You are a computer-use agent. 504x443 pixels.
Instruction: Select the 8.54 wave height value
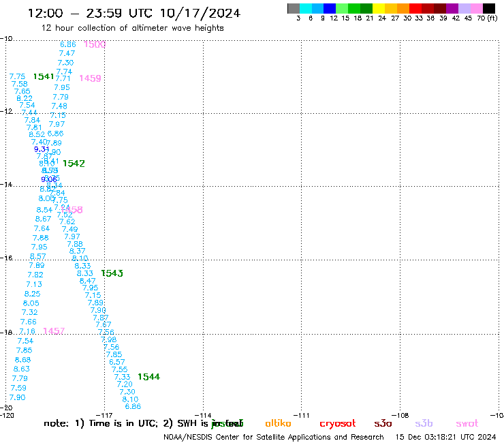(x=44, y=210)
